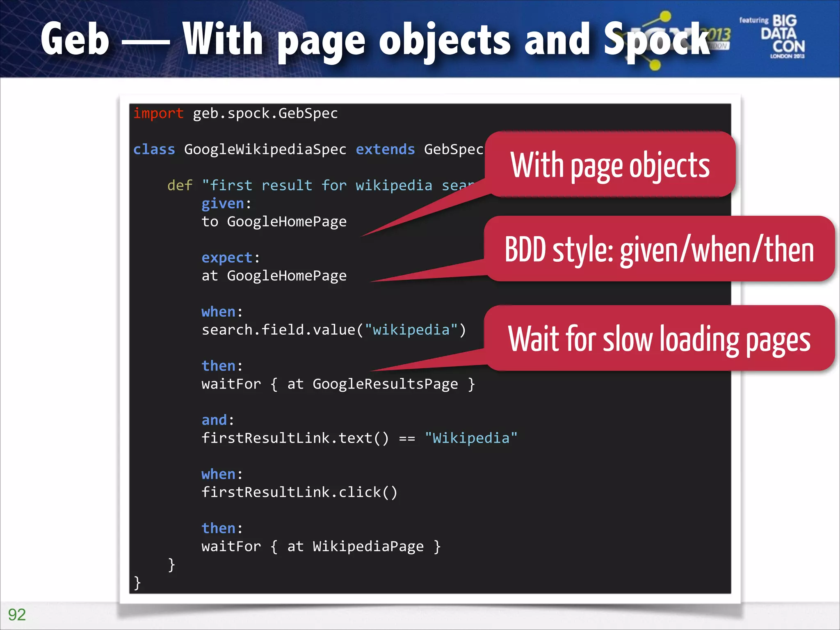
Task: Click 'search.field.value("wikipedia")' line
Action: (334, 330)
